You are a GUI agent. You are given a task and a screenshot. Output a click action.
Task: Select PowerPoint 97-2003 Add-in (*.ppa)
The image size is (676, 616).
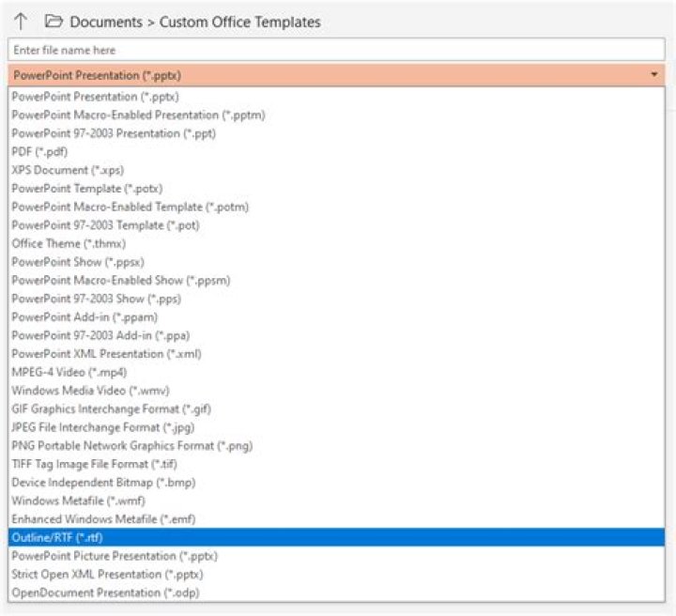coord(336,335)
